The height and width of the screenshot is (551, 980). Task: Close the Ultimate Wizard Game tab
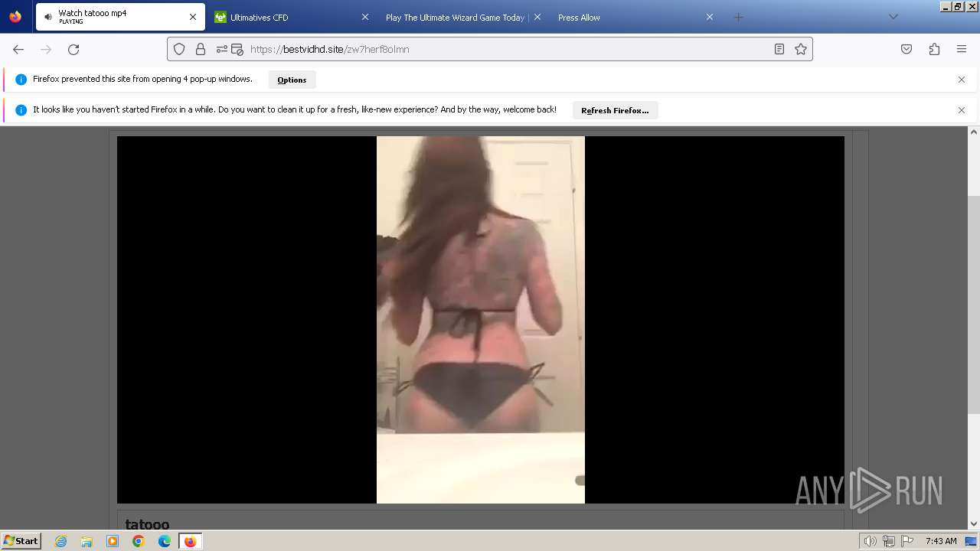click(x=537, y=17)
